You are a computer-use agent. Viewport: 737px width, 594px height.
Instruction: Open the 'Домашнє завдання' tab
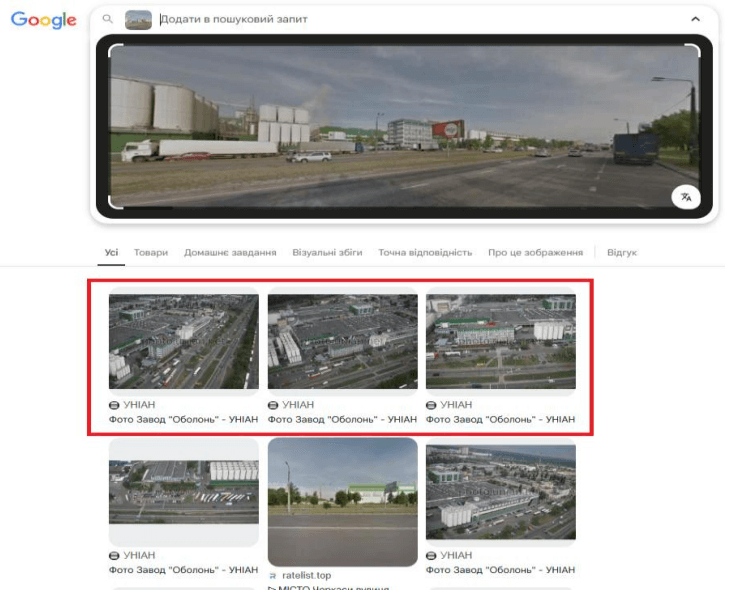pos(230,252)
